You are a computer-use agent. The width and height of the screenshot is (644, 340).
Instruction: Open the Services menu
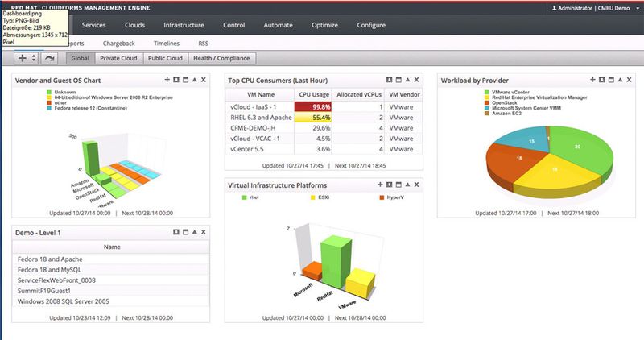(93, 25)
